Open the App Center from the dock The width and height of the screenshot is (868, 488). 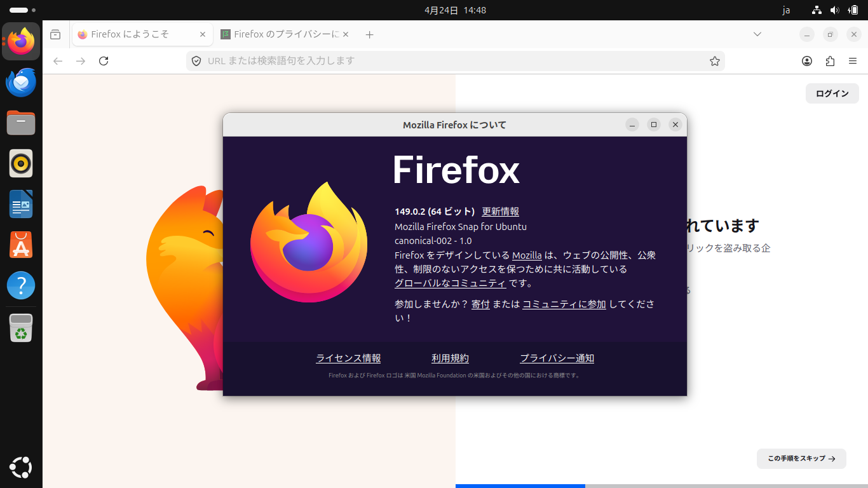(21, 245)
